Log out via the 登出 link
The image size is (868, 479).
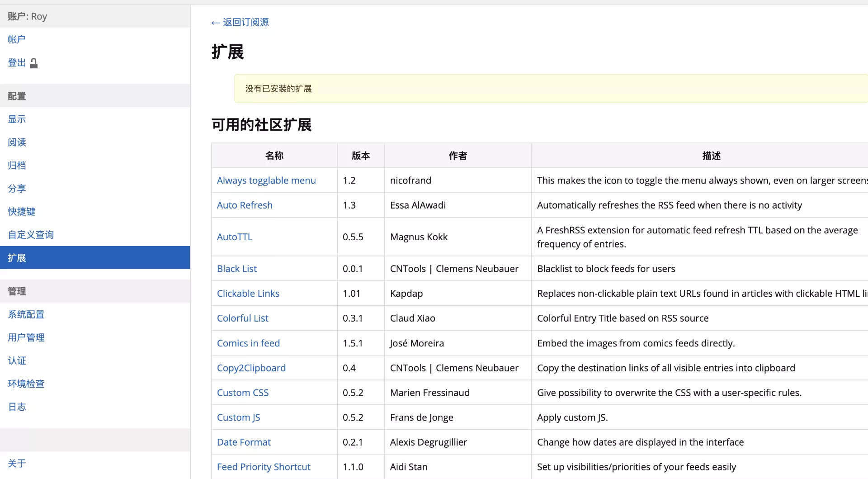point(17,63)
